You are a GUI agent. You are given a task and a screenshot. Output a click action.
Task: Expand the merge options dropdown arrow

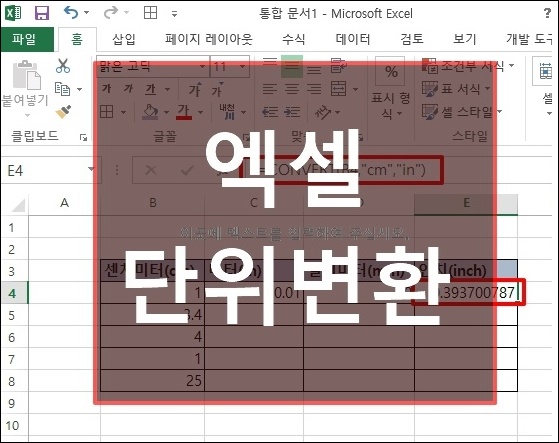pyautogui.click(x=355, y=89)
